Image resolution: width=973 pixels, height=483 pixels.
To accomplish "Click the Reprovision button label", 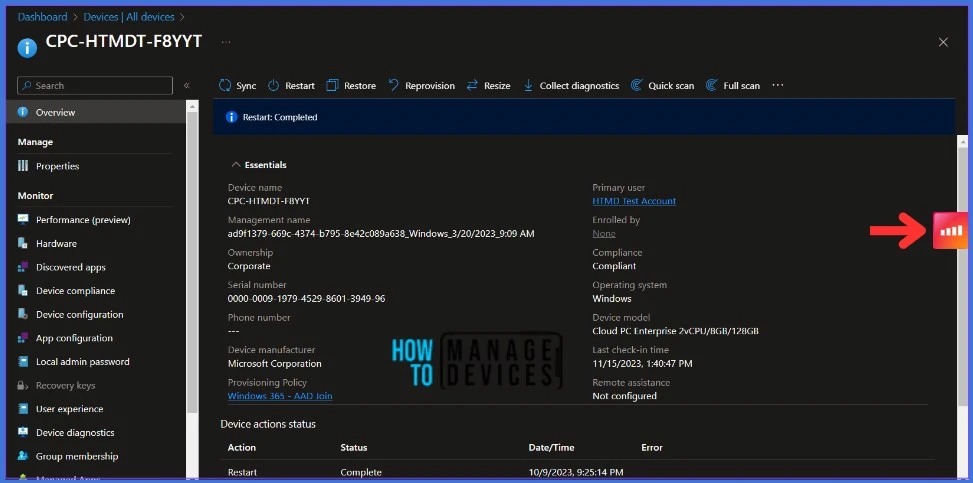I will [x=430, y=86].
